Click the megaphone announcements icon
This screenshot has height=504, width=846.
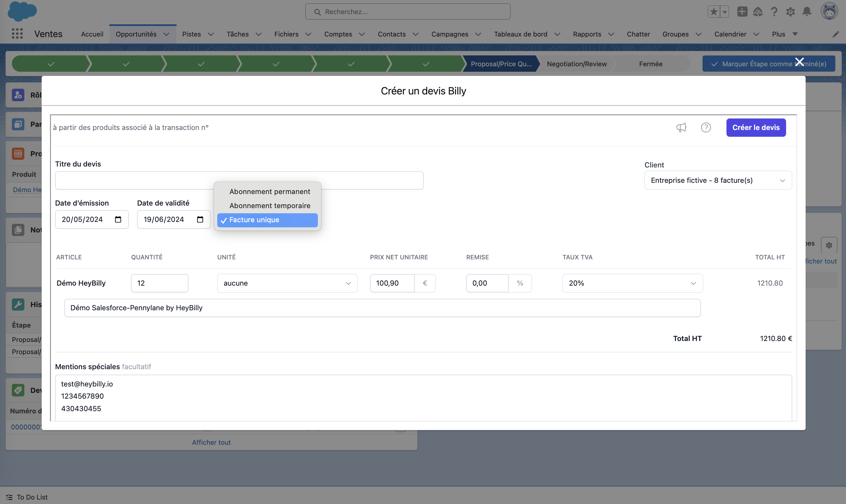(x=681, y=127)
